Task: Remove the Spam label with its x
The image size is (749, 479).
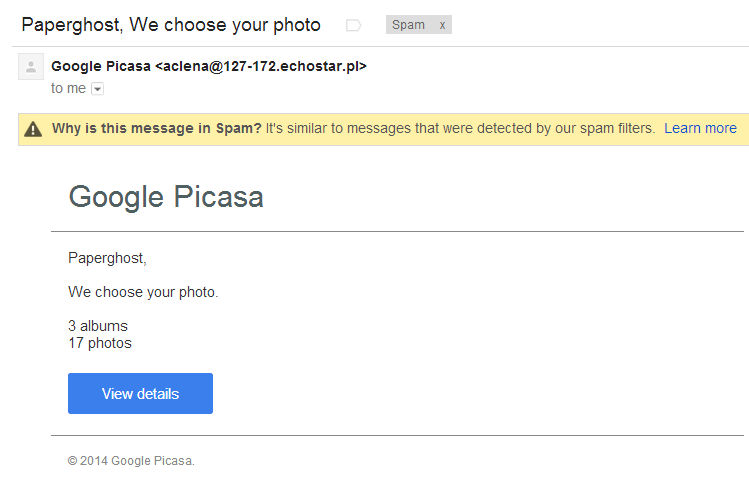Action: click(x=442, y=25)
